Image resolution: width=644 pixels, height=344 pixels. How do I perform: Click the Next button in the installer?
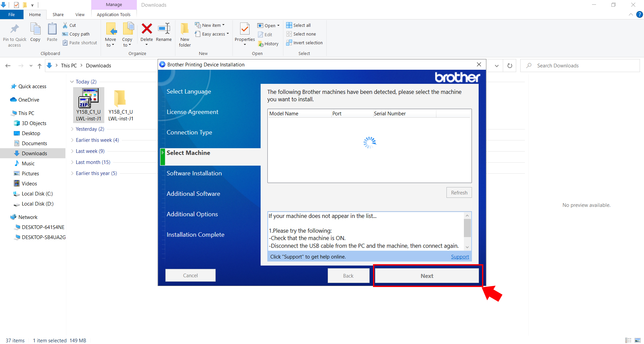click(427, 276)
